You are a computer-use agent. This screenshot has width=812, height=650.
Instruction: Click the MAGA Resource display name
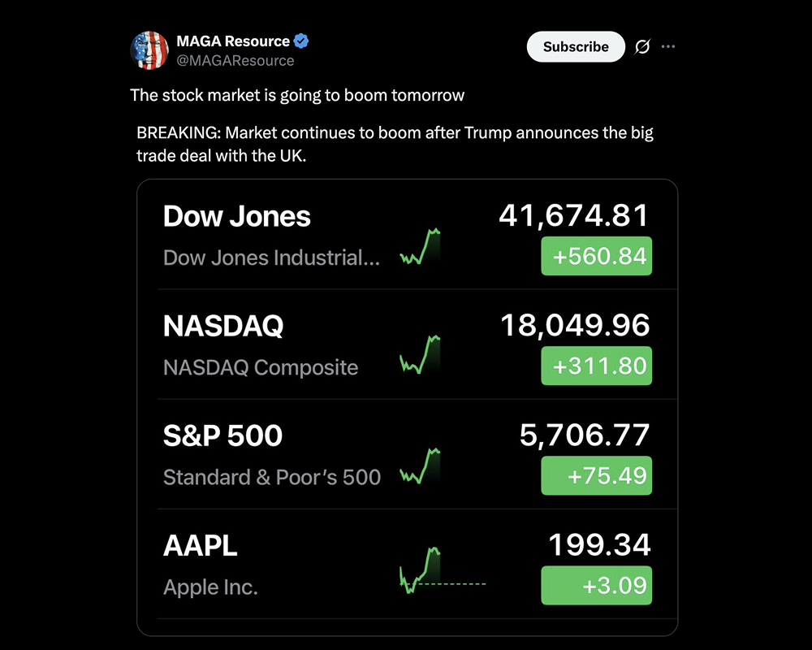click(233, 41)
